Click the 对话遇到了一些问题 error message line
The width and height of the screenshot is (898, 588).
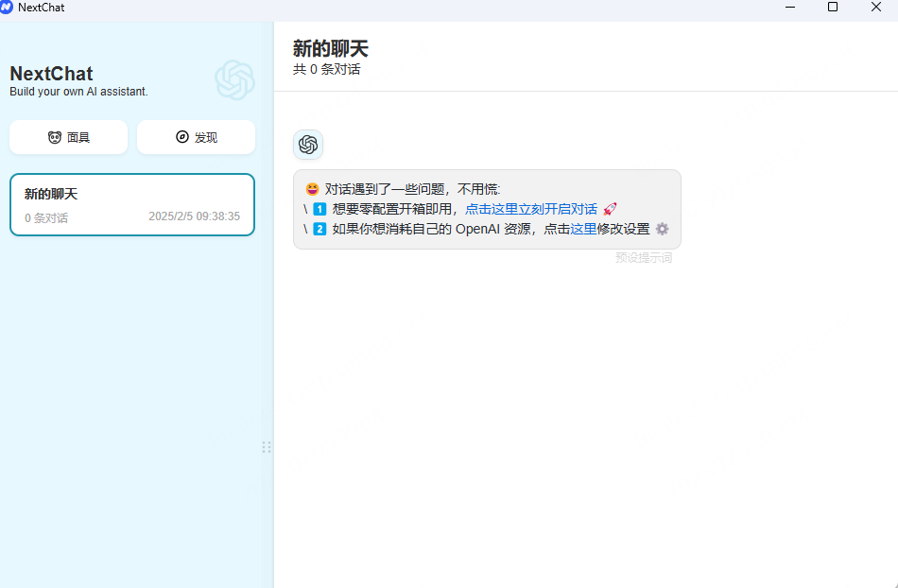403,189
